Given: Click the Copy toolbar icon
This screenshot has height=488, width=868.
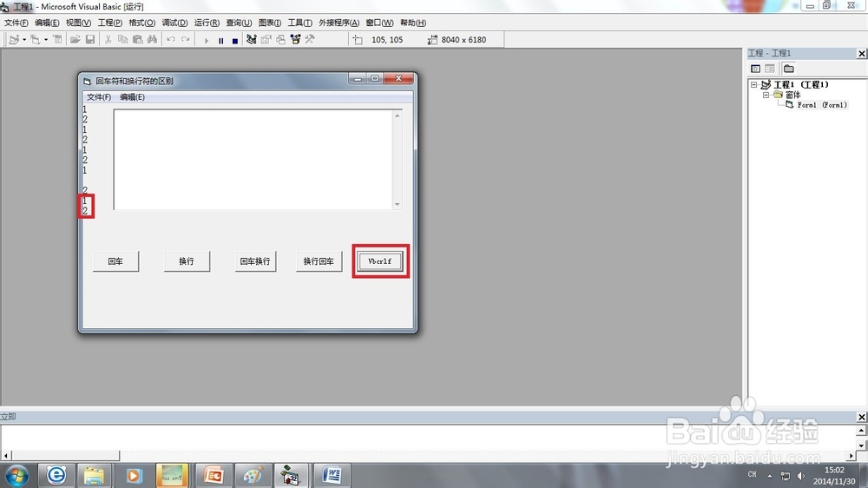Looking at the screenshot, I should click(x=123, y=39).
